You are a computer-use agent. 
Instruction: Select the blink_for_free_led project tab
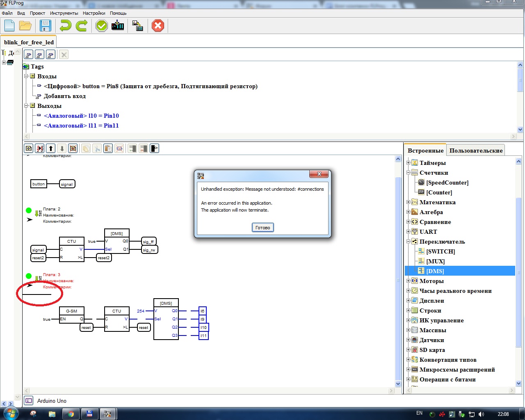(x=29, y=42)
